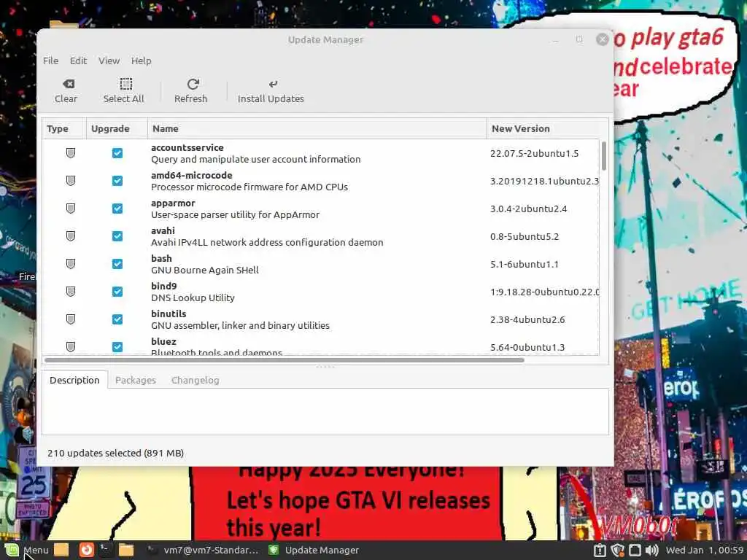Click version 3.0.4-2ubuntu2.4
This screenshot has height=560, width=747.
pos(528,209)
